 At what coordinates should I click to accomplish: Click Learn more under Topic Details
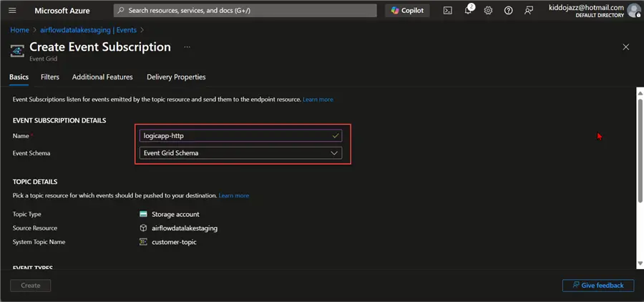tap(234, 195)
